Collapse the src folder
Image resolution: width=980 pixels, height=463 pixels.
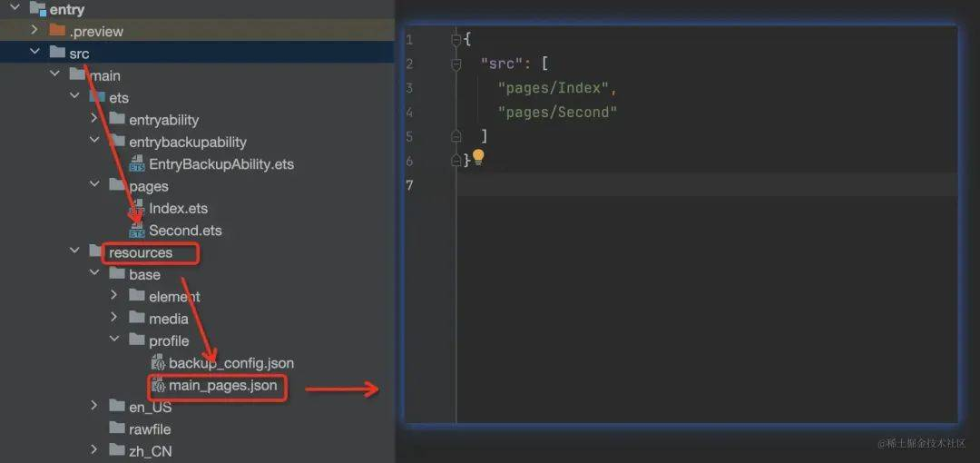35,53
